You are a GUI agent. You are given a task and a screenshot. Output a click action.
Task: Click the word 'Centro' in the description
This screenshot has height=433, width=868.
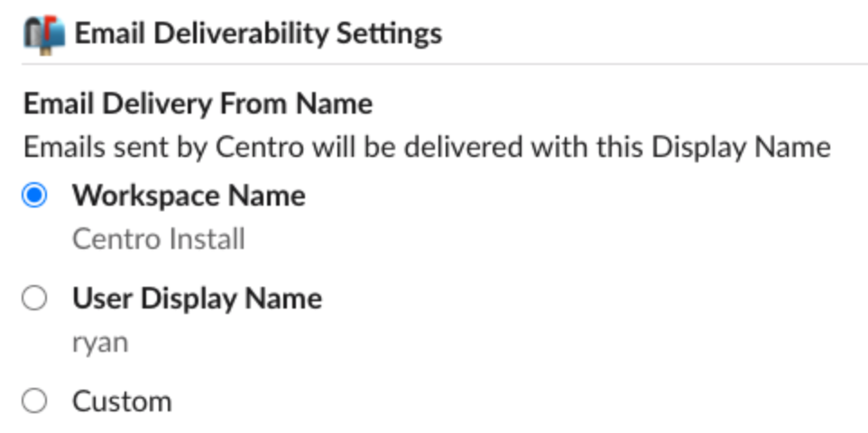(x=260, y=147)
